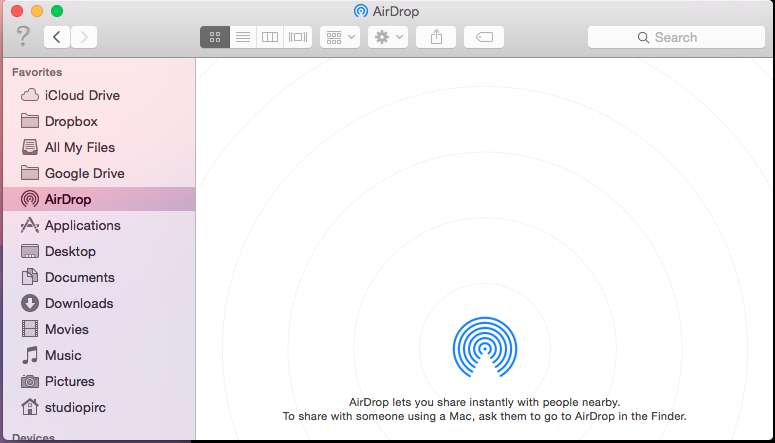This screenshot has width=775, height=443.
Task: Click the studiopirc home icon
Action: [x=30, y=407]
